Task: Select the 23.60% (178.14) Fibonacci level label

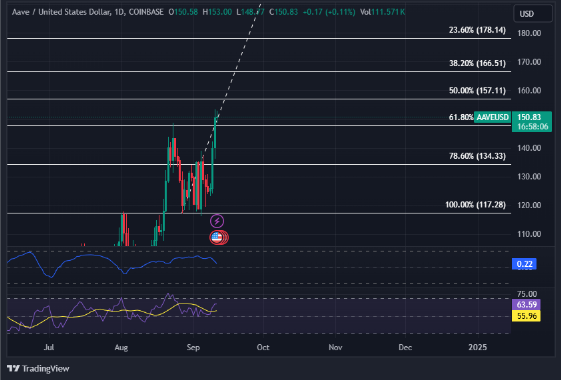Action: (477, 30)
